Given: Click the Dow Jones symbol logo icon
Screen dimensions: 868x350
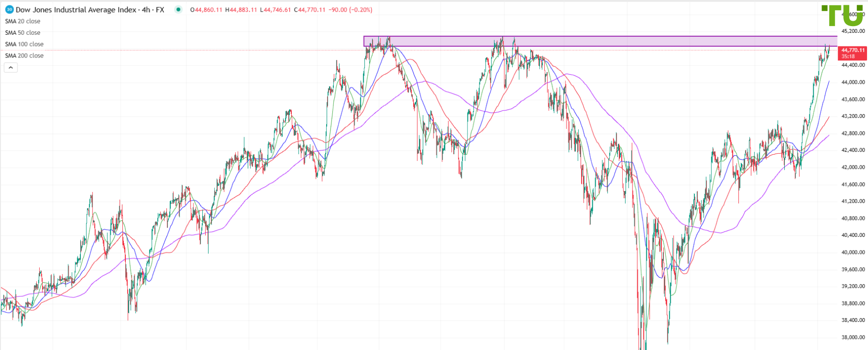Looking at the screenshot, I should point(9,10).
